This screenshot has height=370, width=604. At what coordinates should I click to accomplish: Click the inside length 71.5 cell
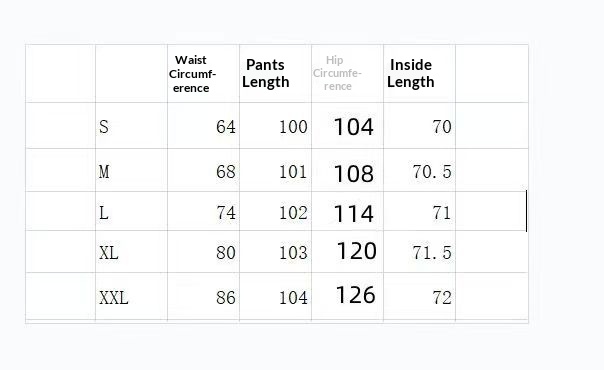419,252
